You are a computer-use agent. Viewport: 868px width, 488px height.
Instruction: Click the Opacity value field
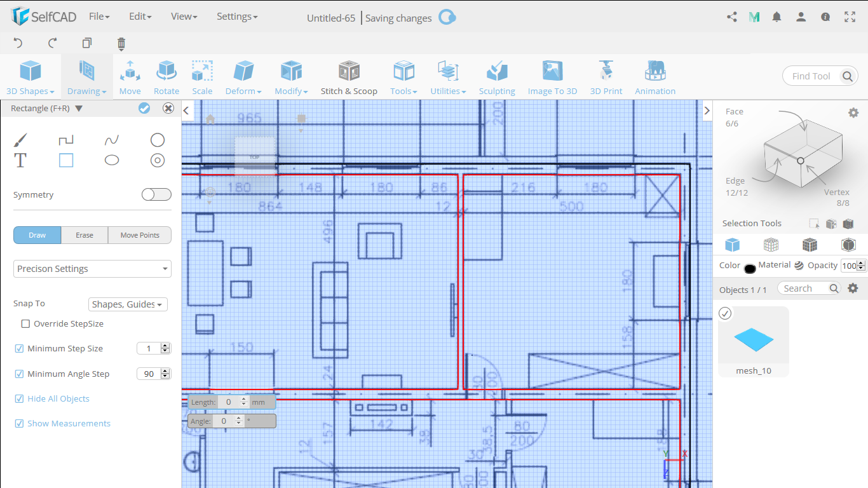pos(849,266)
